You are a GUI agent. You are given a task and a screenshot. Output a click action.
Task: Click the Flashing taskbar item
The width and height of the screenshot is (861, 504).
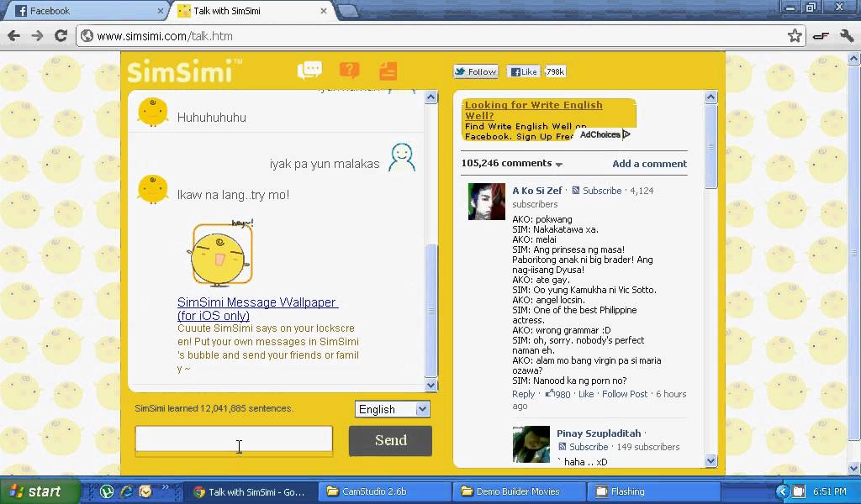[x=653, y=491]
